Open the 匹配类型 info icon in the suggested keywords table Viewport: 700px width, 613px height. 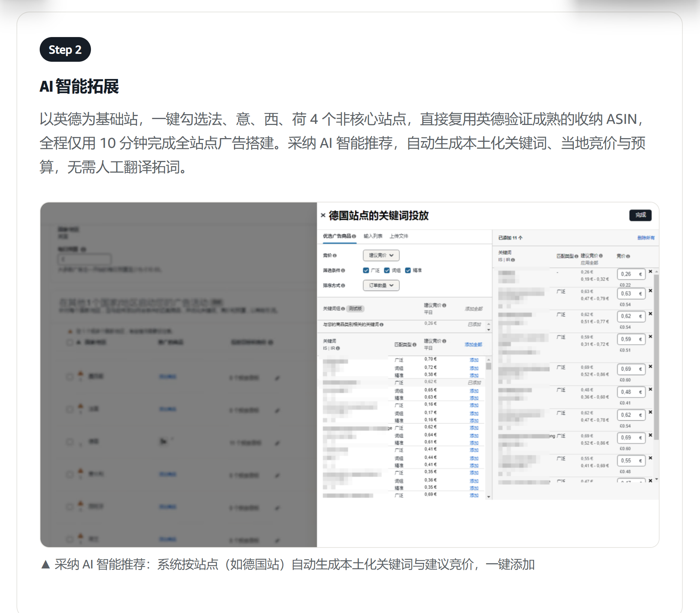[x=414, y=345]
